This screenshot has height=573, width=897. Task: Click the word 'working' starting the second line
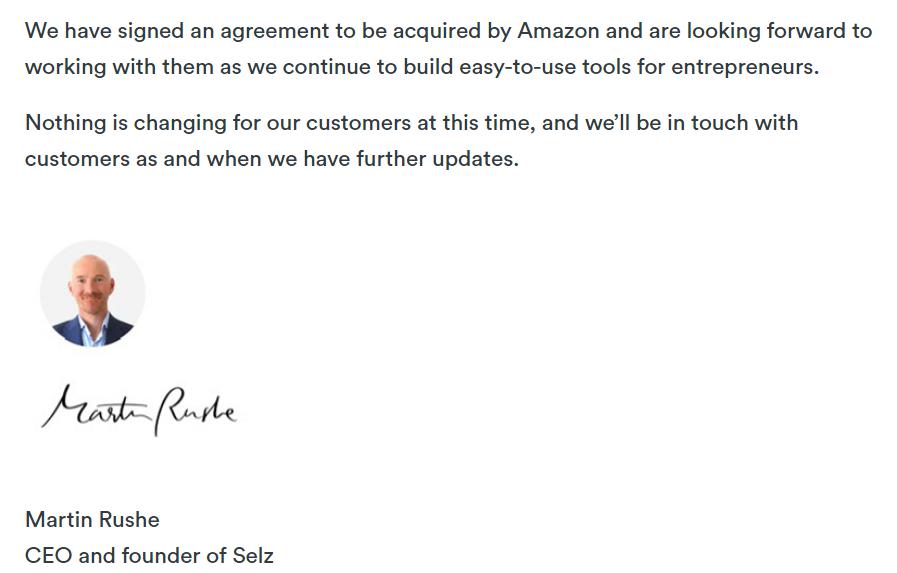click(66, 67)
